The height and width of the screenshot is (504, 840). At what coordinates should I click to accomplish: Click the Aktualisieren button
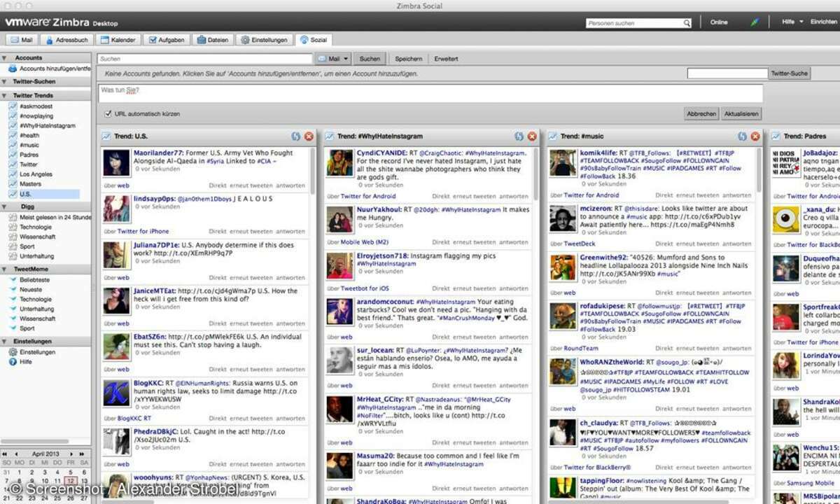pos(741,113)
